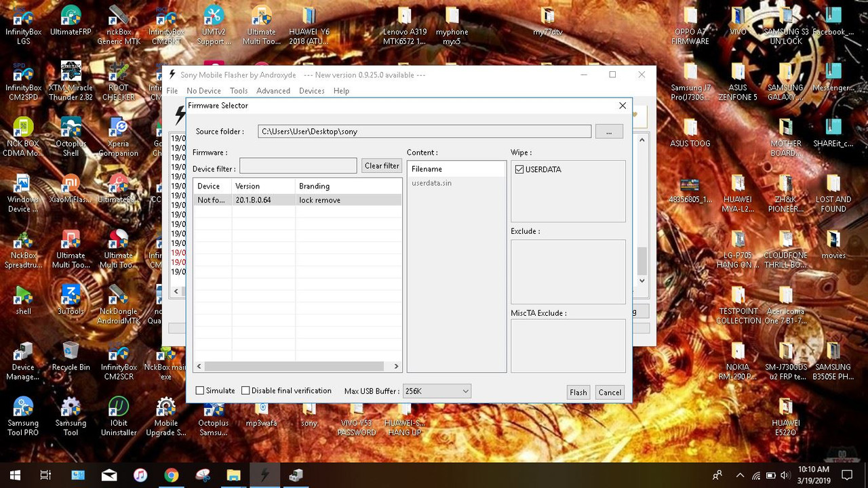Open the NCK BOX CDMA shortcut
868x488 pixels.
pyautogui.click(x=23, y=136)
